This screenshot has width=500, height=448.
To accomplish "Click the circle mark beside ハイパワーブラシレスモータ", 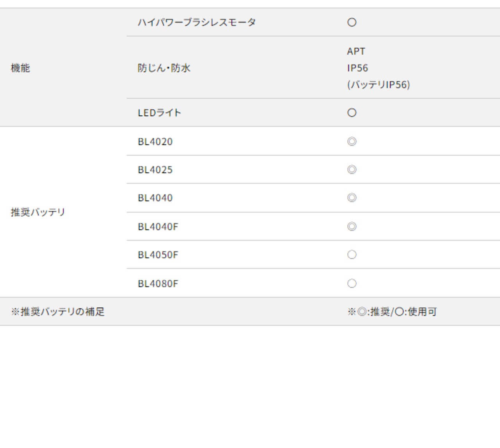I will tap(352, 22).
